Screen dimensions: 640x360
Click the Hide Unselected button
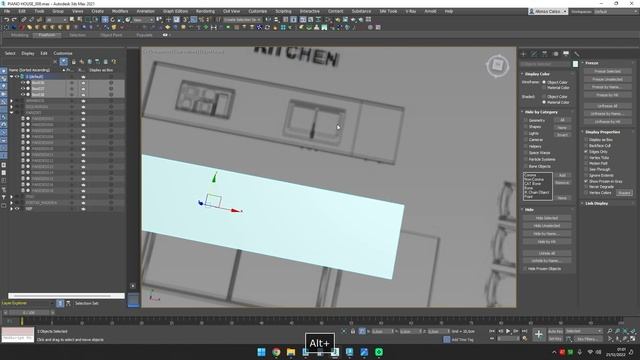(547, 226)
